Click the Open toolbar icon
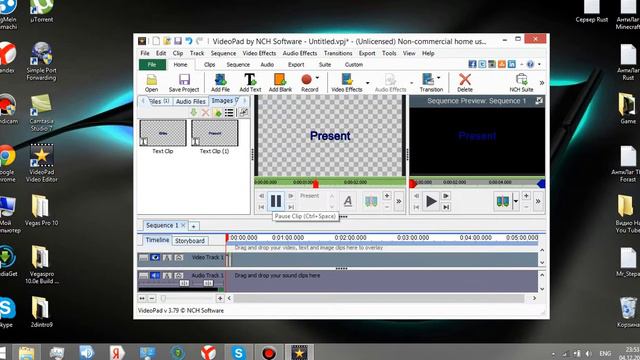 pyautogui.click(x=151, y=83)
